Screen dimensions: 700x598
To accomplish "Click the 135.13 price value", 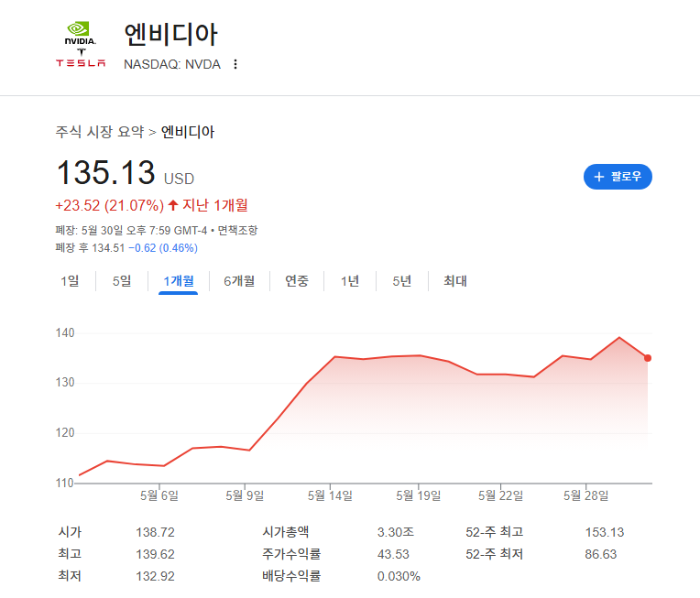I will click(x=105, y=173).
